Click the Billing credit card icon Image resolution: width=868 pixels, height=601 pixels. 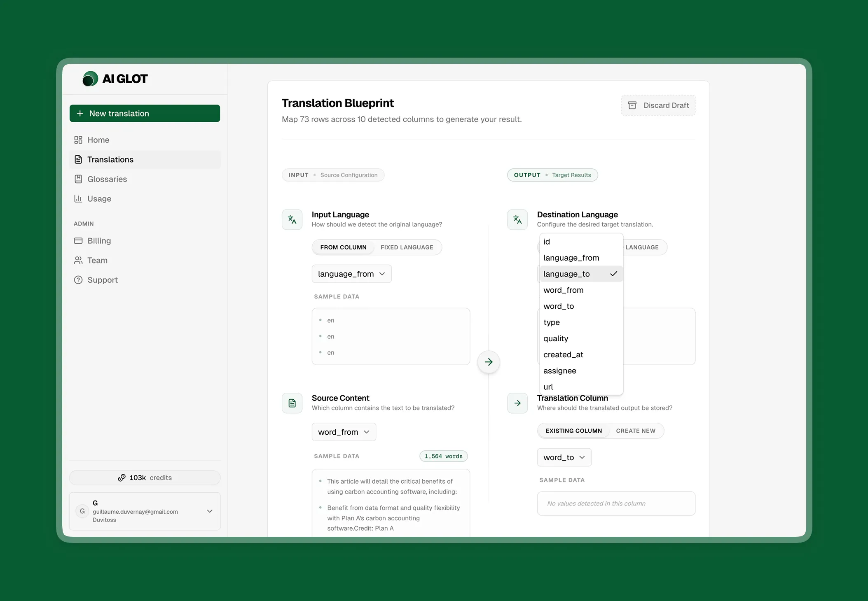click(x=79, y=241)
